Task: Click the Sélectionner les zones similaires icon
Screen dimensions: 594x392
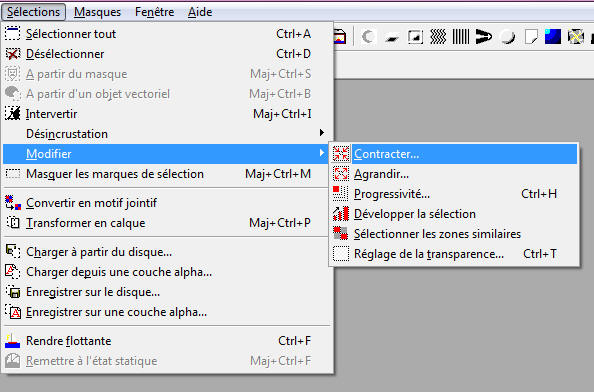Action: click(x=341, y=234)
